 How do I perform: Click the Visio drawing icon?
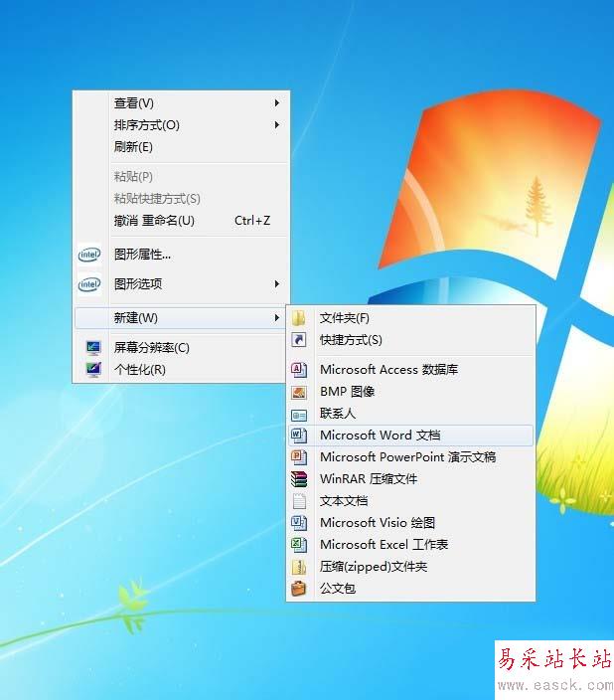299,522
